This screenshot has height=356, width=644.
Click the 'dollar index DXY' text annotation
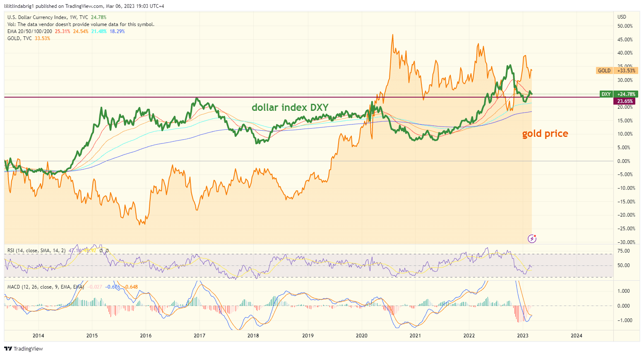coord(290,108)
